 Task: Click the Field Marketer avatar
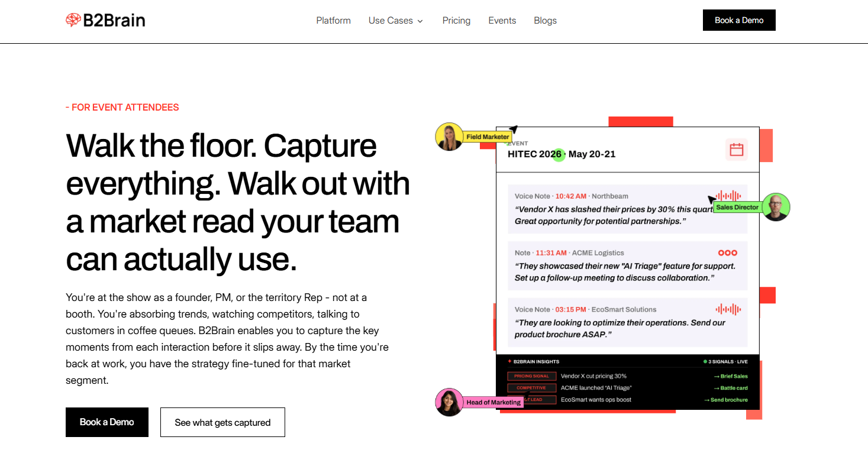tap(449, 137)
